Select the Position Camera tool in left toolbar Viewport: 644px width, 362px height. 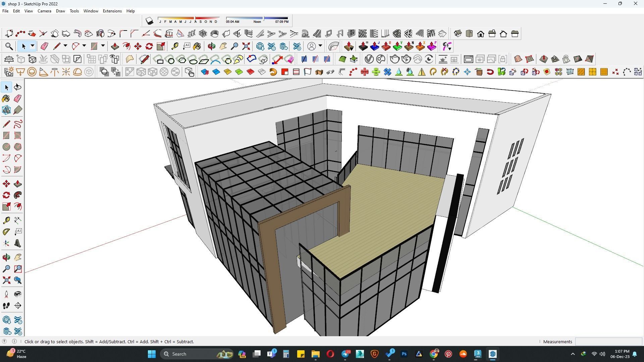pos(6,294)
